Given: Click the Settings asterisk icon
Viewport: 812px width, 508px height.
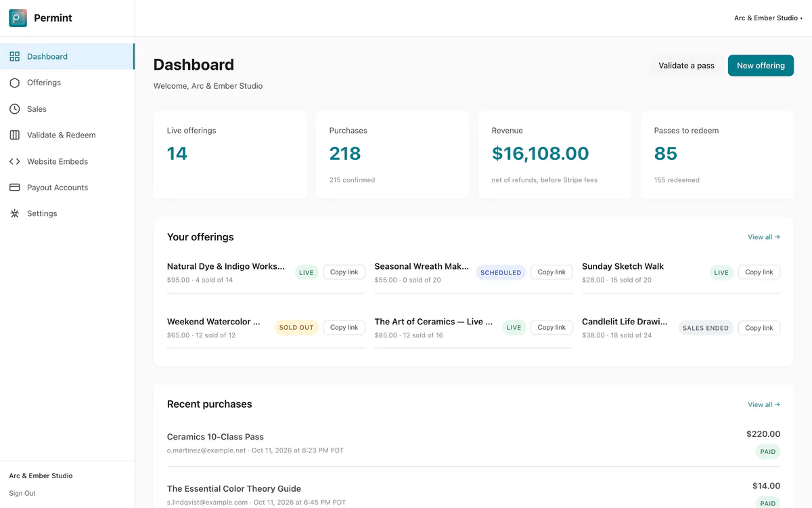Looking at the screenshot, I should [x=14, y=213].
